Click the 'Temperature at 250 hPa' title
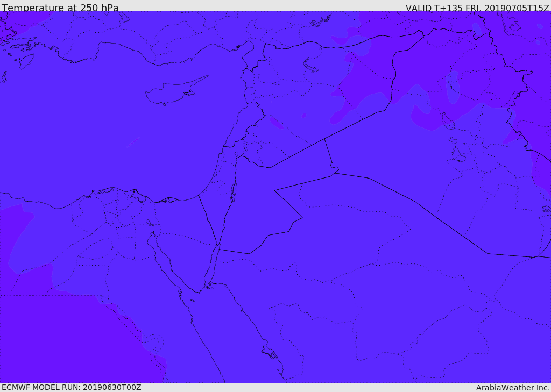Image resolution: width=551 pixels, height=392 pixels. [60, 8]
